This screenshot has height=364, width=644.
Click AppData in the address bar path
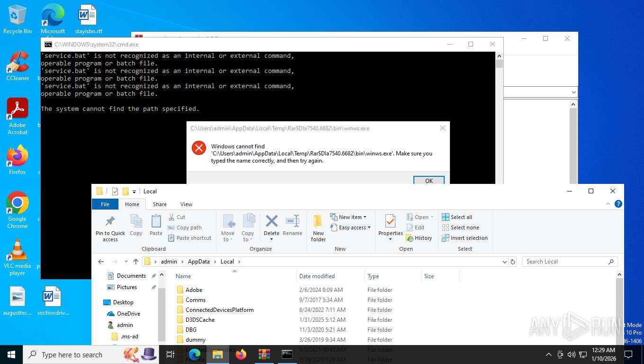[x=198, y=262]
